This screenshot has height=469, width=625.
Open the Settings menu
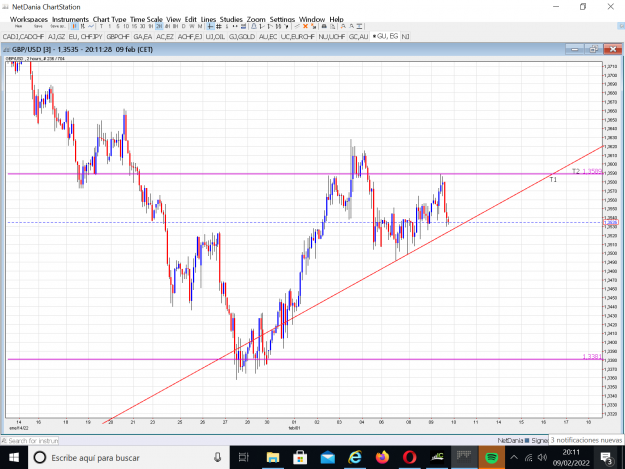pos(282,19)
